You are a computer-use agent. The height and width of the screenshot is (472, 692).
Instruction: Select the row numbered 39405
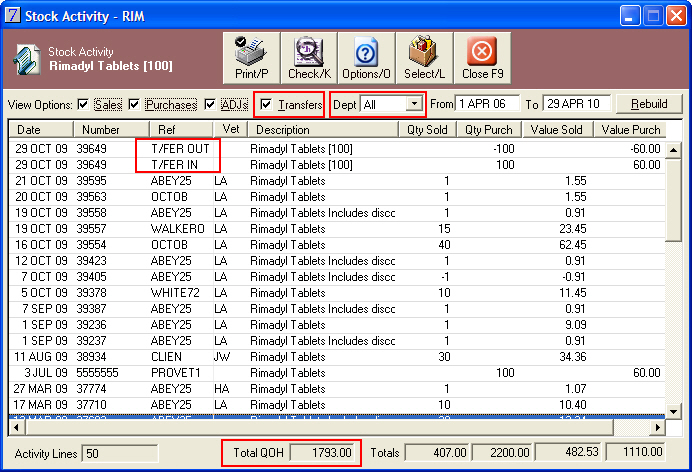click(x=337, y=277)
